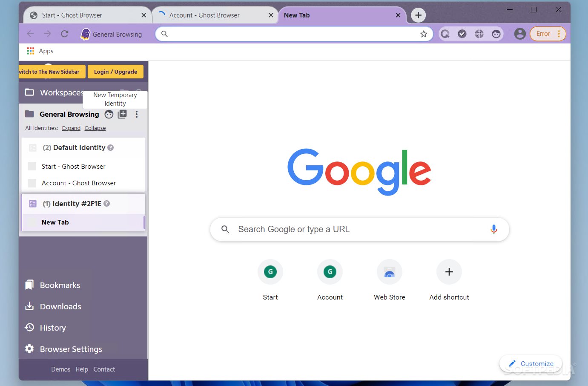
Task: Click Switch to The New Sidebar button
Action: [52, 72]
